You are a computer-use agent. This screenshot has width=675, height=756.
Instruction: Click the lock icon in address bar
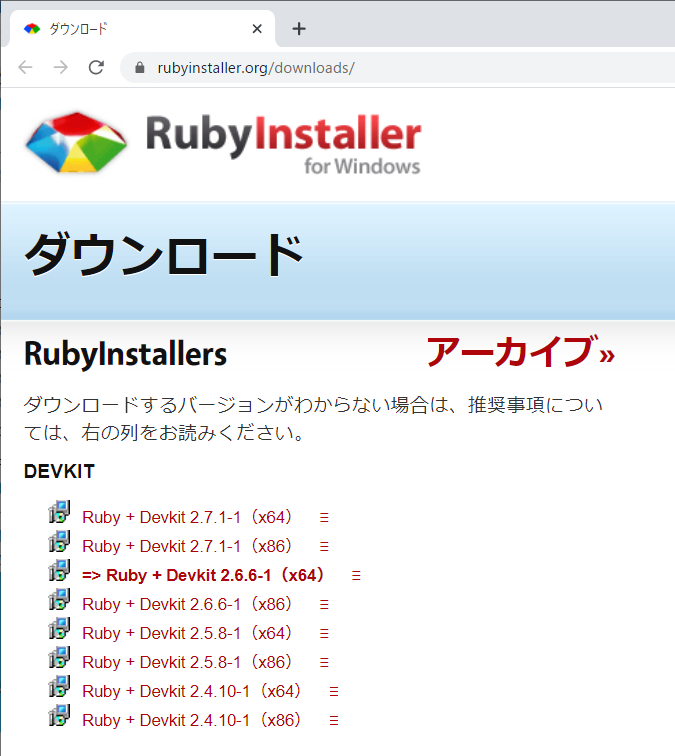(x=140, y=68)
